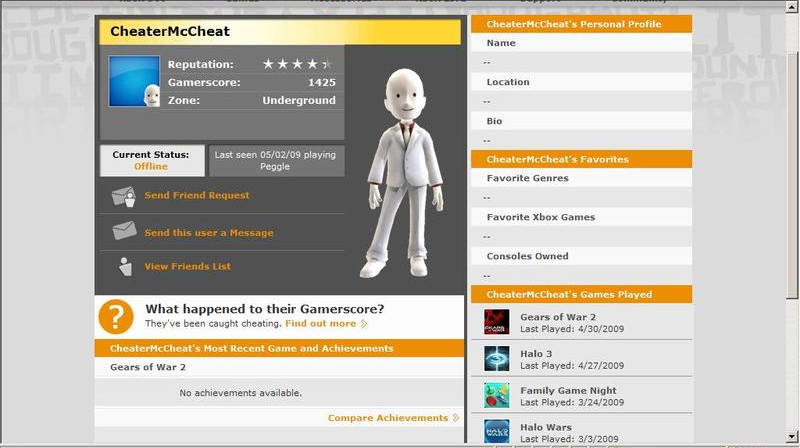The image size is (800, 448).
Task: Click the Gears of War 2 recent game row
Action: (279, 367)
